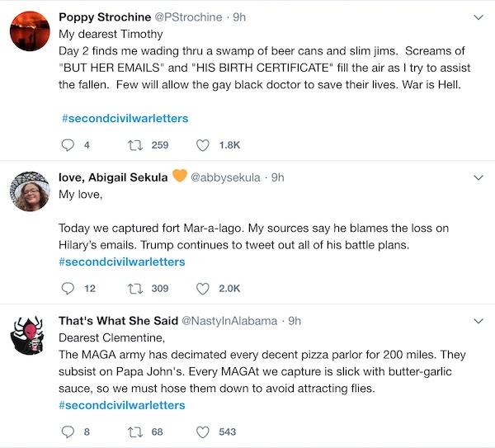Open dropdown menu on Poppy Strochine's tweet

pyautogui.click(x=477, y=17)
